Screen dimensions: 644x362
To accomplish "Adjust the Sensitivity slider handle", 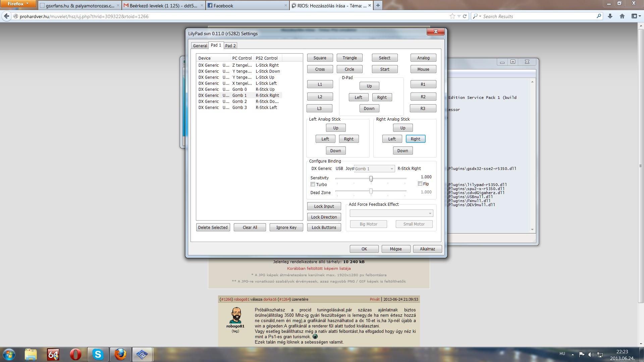I will 371,179.
